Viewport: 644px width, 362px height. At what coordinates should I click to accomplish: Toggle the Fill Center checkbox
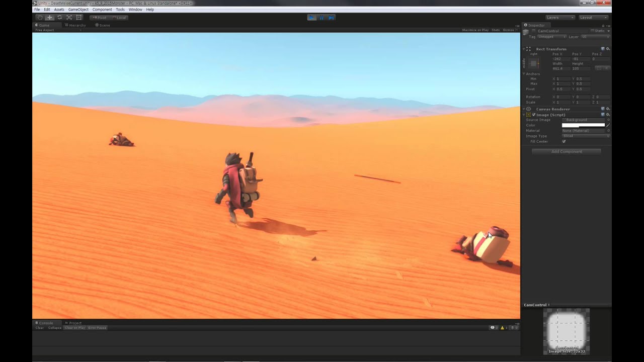(x=564, y=142)
